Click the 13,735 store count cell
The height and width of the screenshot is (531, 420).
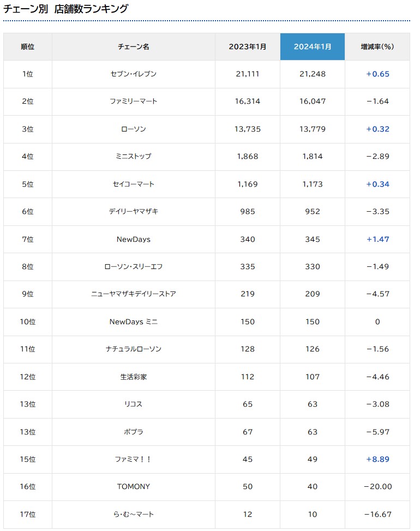248,129
